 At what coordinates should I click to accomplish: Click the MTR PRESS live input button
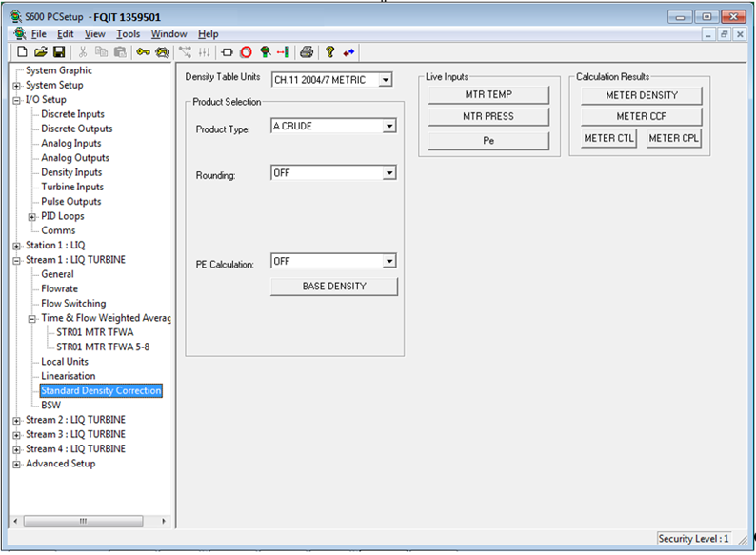pos(488,116)
